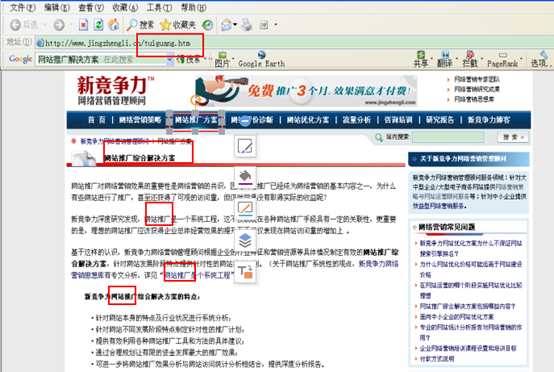The width and height of the screenshot is (554, 372).
Task: Click the green Refresh page icon
Action: click(99, 24)
